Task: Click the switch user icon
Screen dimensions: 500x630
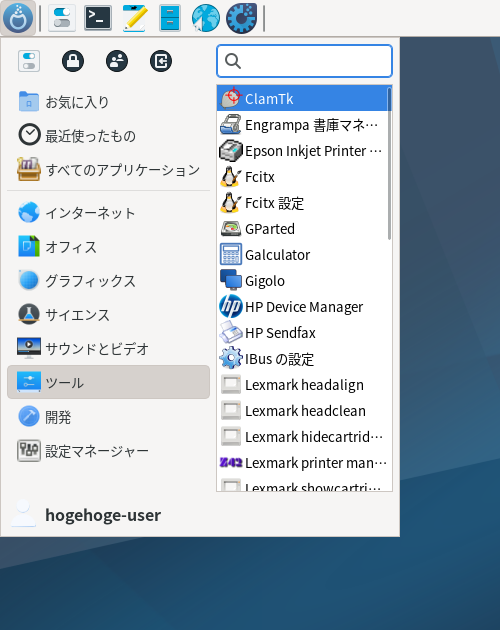Action: (117, 61)
